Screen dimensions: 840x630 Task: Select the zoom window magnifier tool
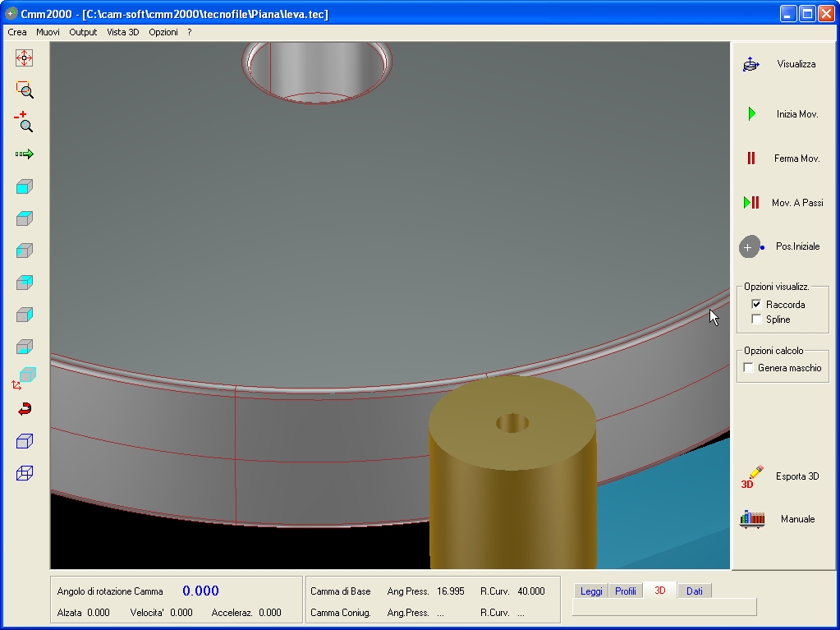tap(24, 90)
